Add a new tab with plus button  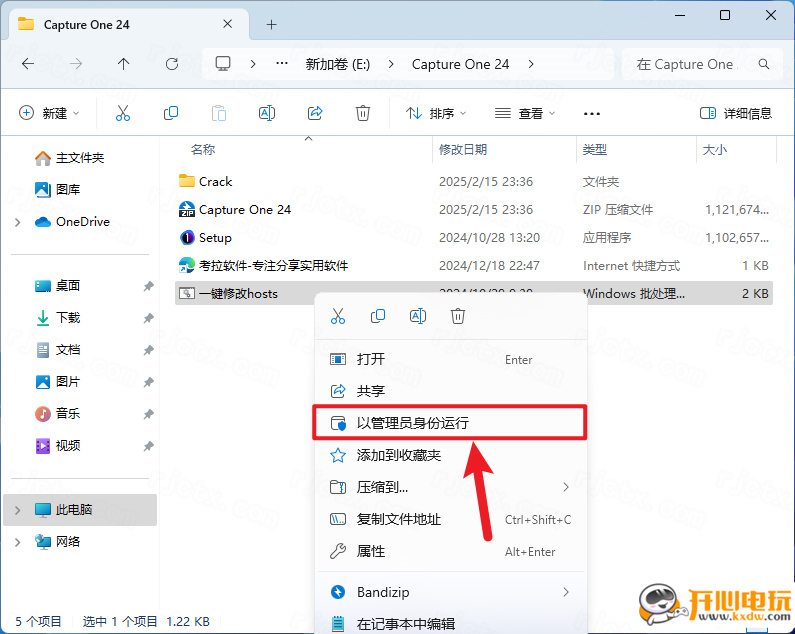[x=271, y=24]
